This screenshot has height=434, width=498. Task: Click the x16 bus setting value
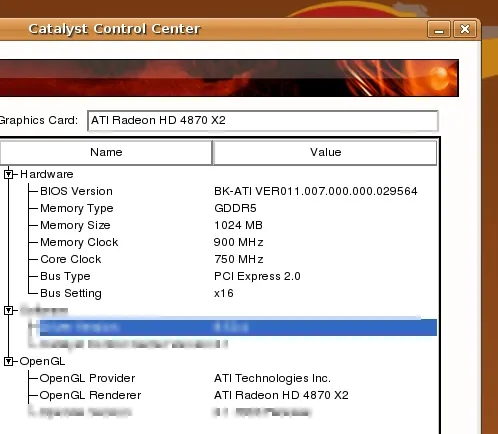point(224,293)
